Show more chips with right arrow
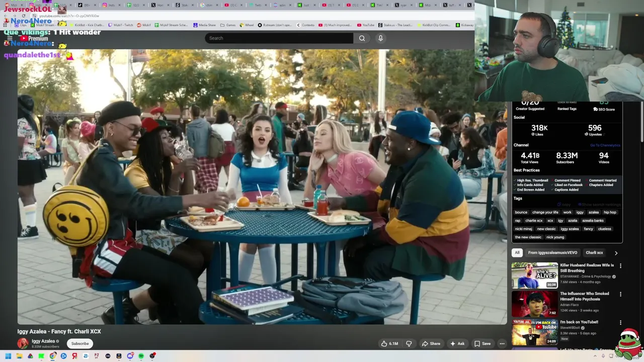 616,253
